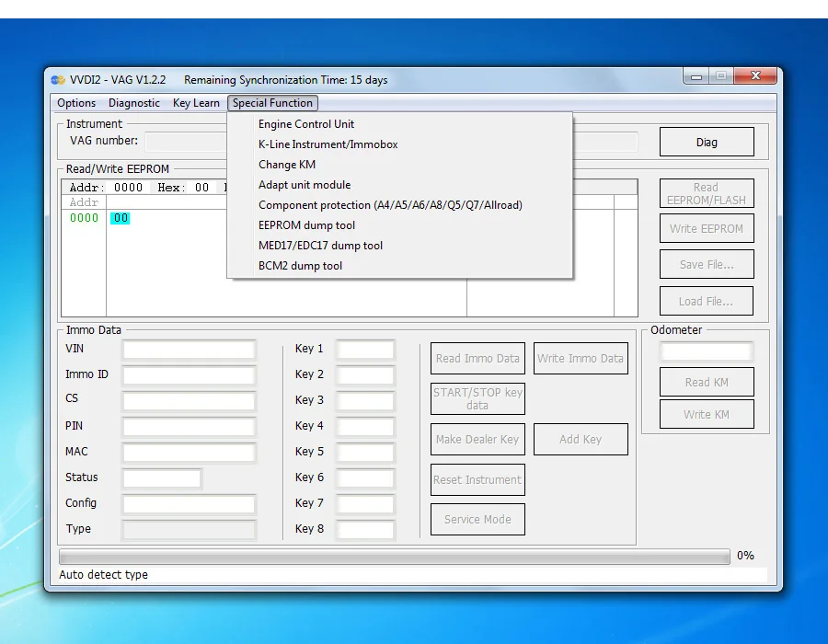Click the 0% progress label

745,556
